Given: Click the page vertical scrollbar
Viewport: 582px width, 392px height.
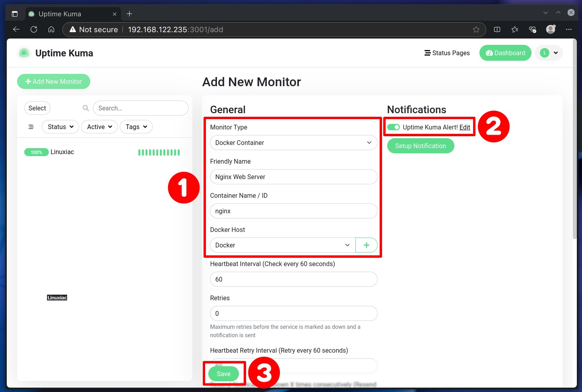Looking at the screenshot, I should (574, 139).
